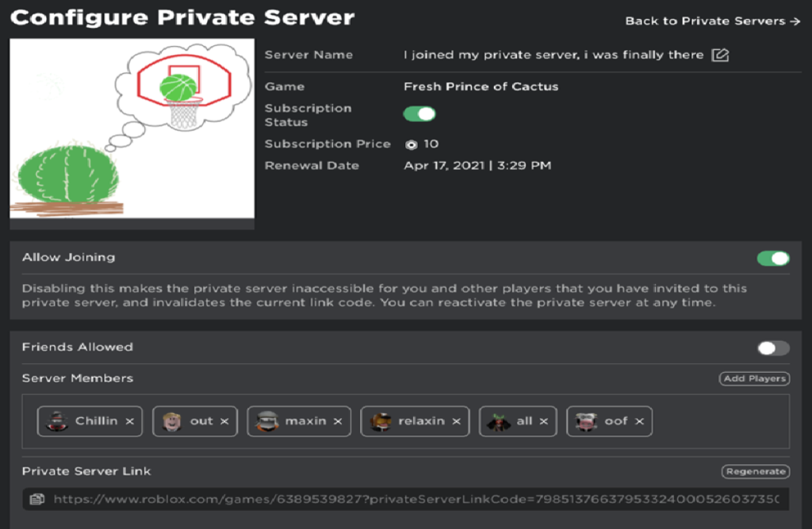Image resolution: width=812 pixels, height=529 pixels.
Task: Click the Chillin member name
Action: (x=96, y=420)
